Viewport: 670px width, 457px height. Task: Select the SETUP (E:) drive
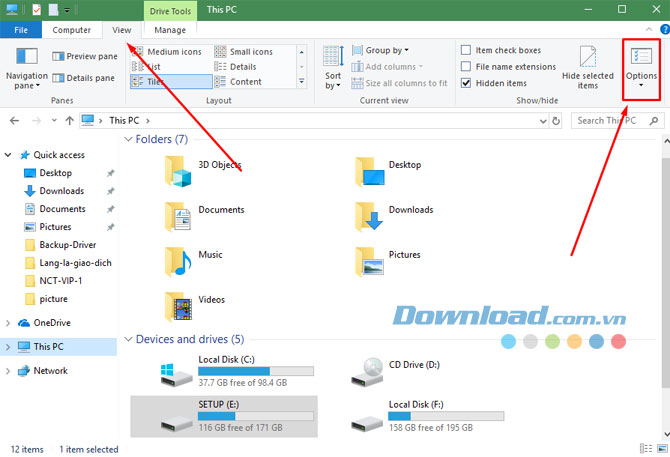(224, 416)
